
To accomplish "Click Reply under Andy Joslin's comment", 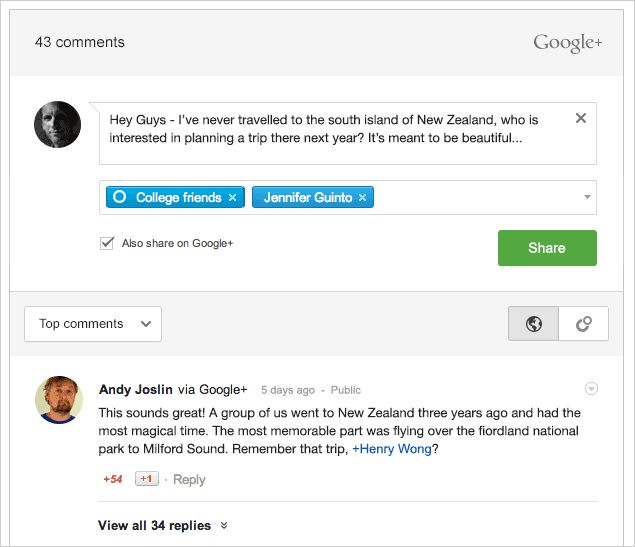I will (189, 480).
